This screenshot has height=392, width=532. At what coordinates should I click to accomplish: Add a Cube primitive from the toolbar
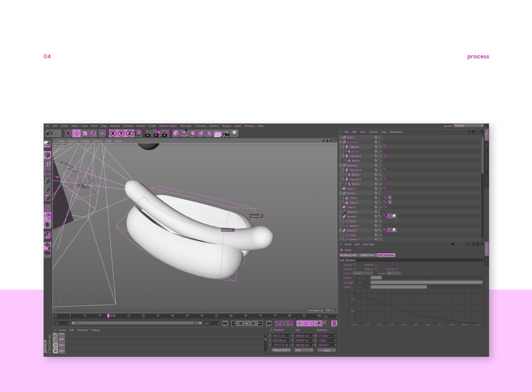point(176,133)
